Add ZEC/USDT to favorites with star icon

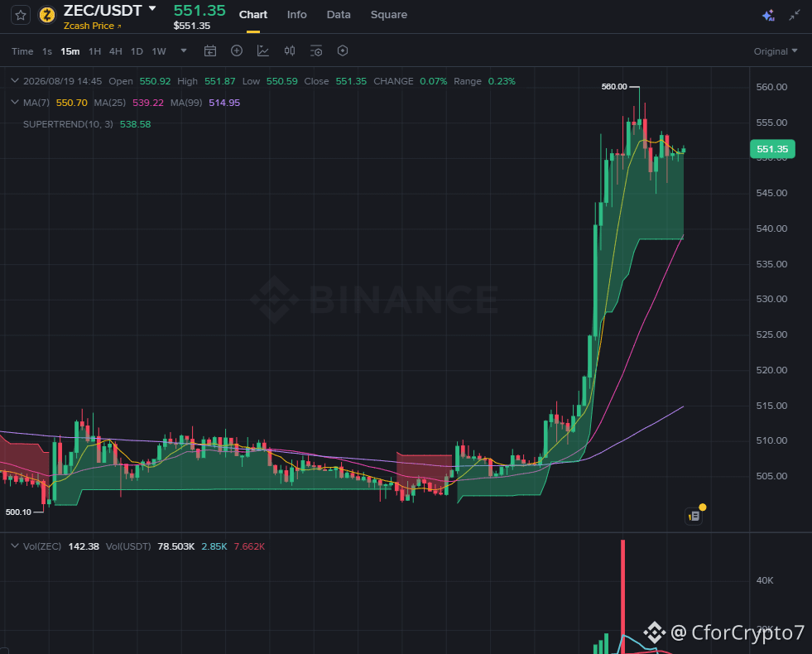pos(21,15)
